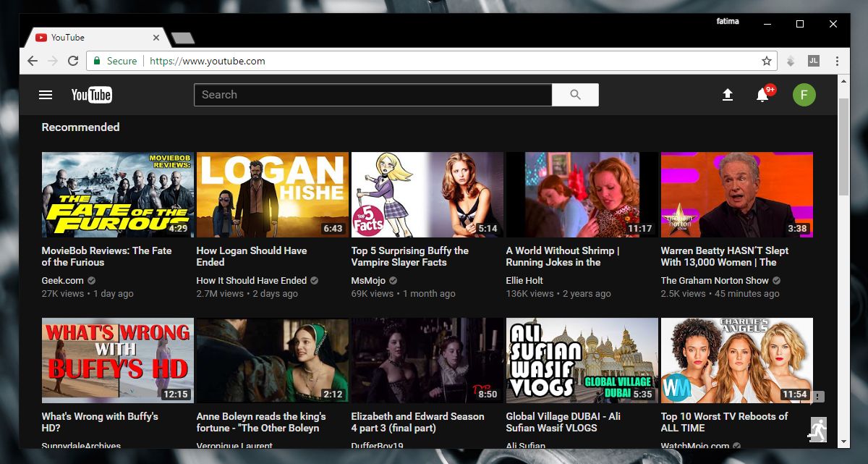868x464 pixels.
Task: Open the YouTube hamburger guide menu
Action: click(46, 95)
